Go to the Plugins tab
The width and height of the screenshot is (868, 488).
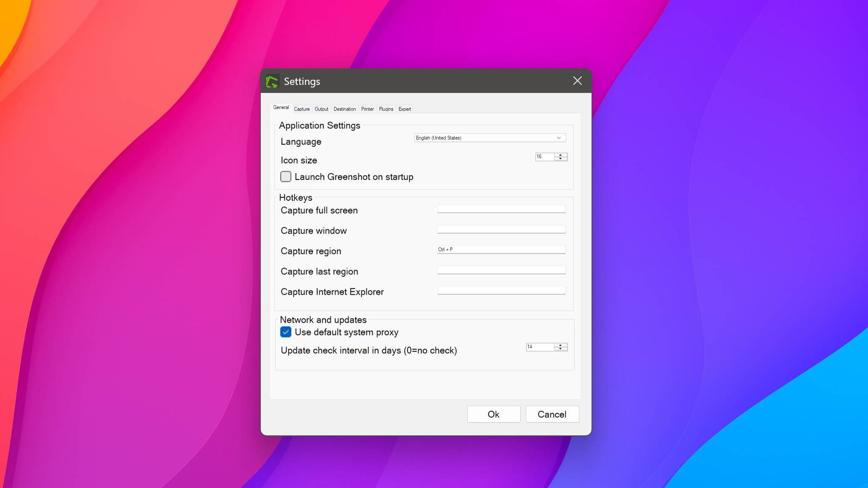[x=386, y=109]
